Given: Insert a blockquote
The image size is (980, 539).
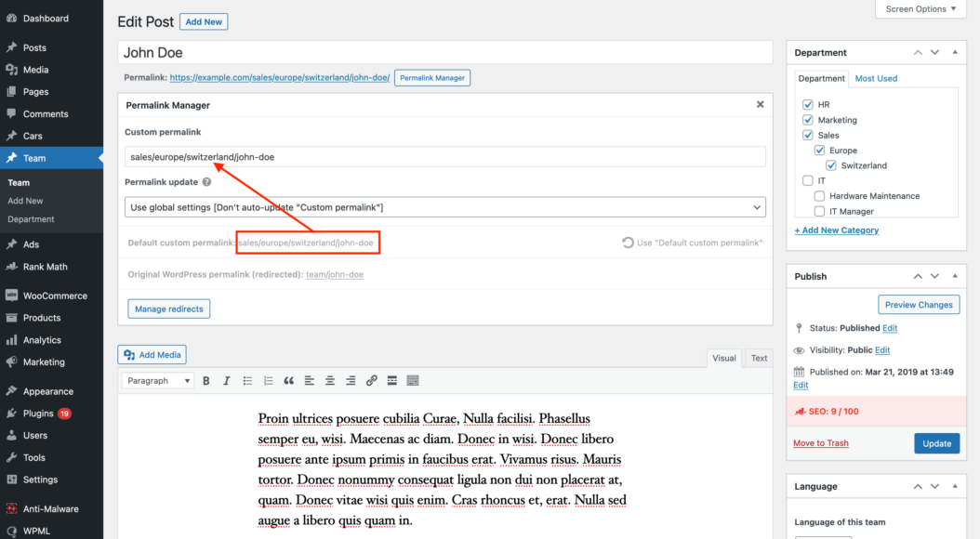Looking at the screenshot, I should point(288,379).
